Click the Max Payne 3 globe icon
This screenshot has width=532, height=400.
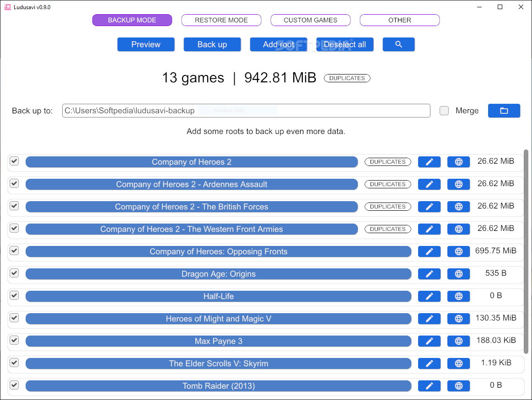(x=458, y=341)
